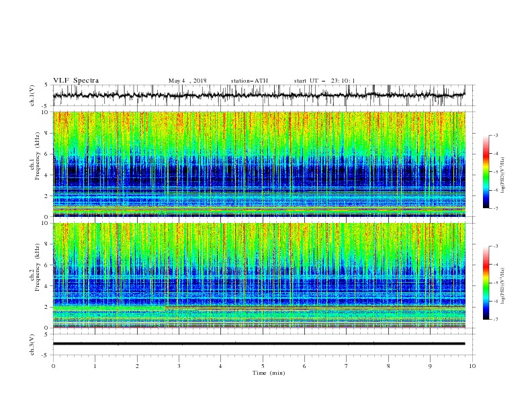This screenshot has width=532, height=411.
Task: Click time axis tick label "5"
Action: click(x=263, y=366)
